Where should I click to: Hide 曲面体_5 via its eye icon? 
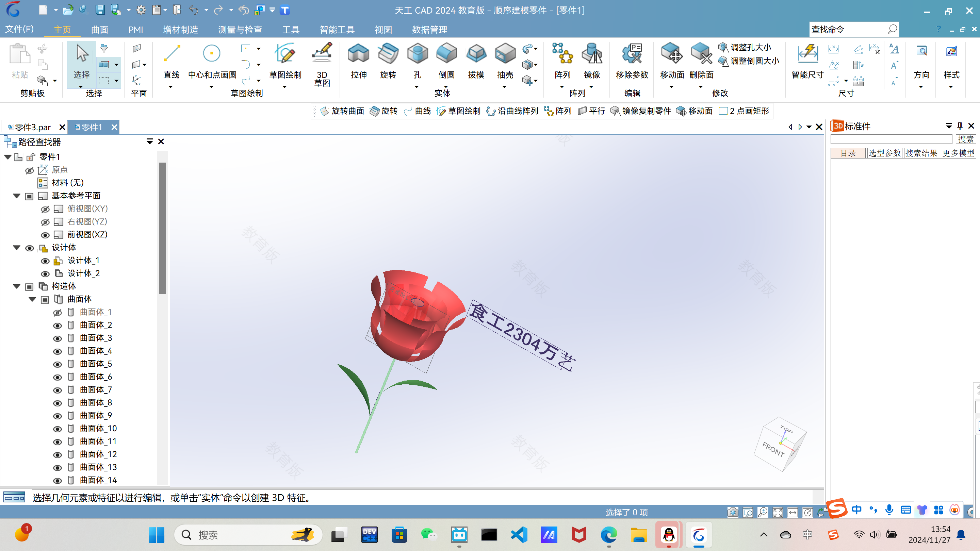click(x=57, y=364)
